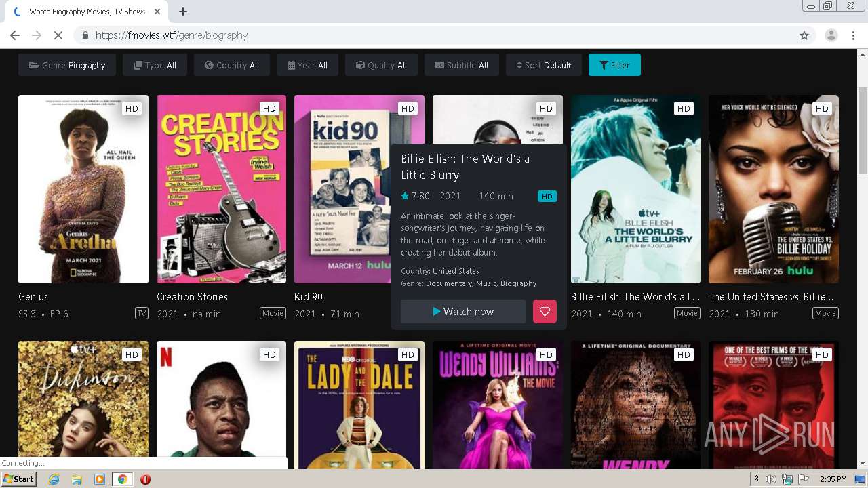Click the HD badge on Genius poster
868x488 pixels.
coord(132,108)
